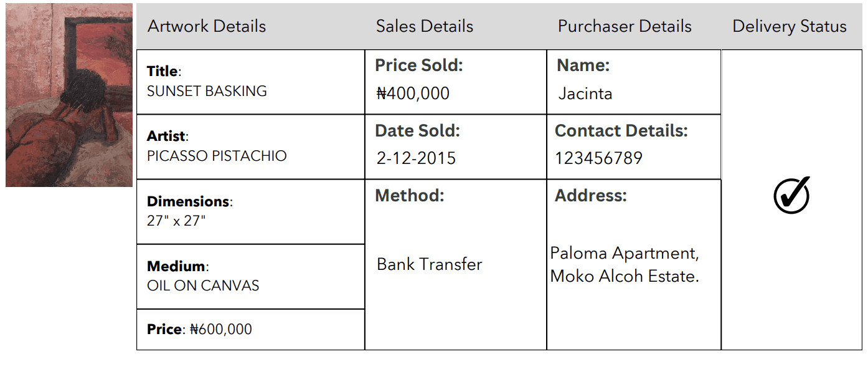Select the contact number 123456789
Image resolution: width=868 pixels, height=374 pixels.
(598, 158)
